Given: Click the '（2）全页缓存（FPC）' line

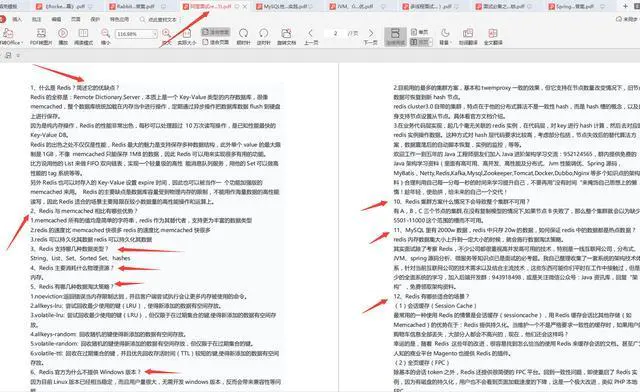Looking at the screenshot, I should point(422,363).
